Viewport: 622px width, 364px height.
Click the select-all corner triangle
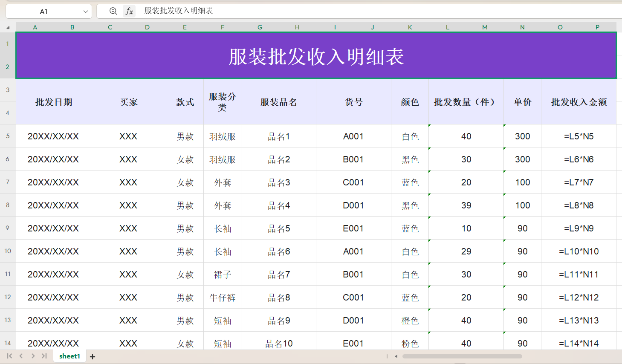(8, 27)
